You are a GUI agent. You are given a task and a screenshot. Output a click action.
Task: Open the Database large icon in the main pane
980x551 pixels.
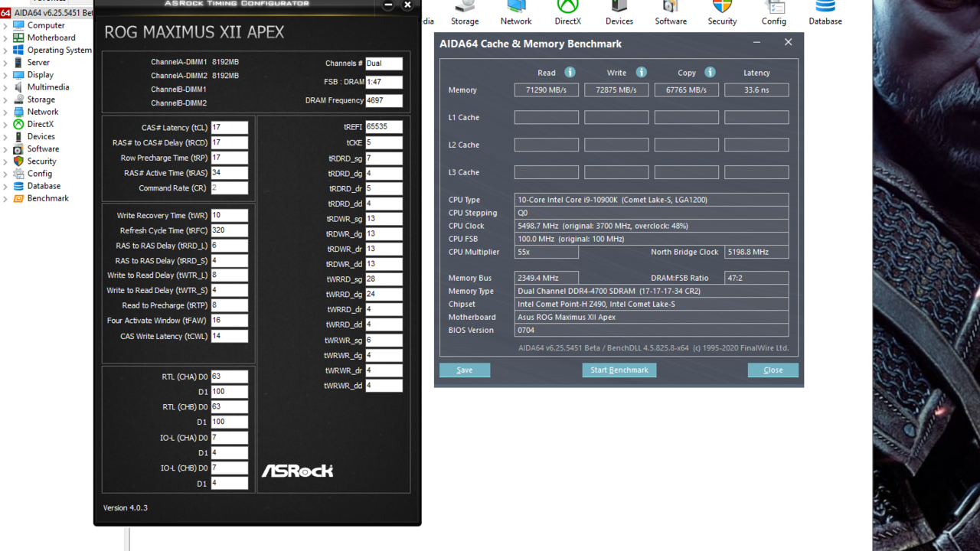[825, 7]
